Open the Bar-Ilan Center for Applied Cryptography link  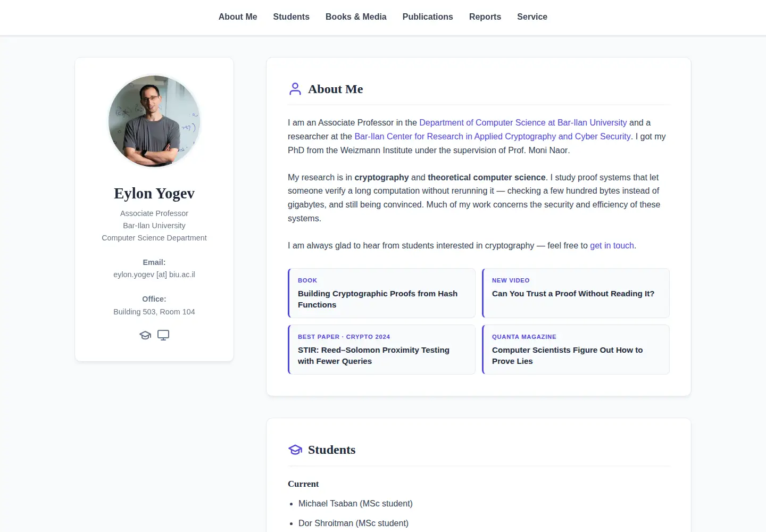[493, 136]
